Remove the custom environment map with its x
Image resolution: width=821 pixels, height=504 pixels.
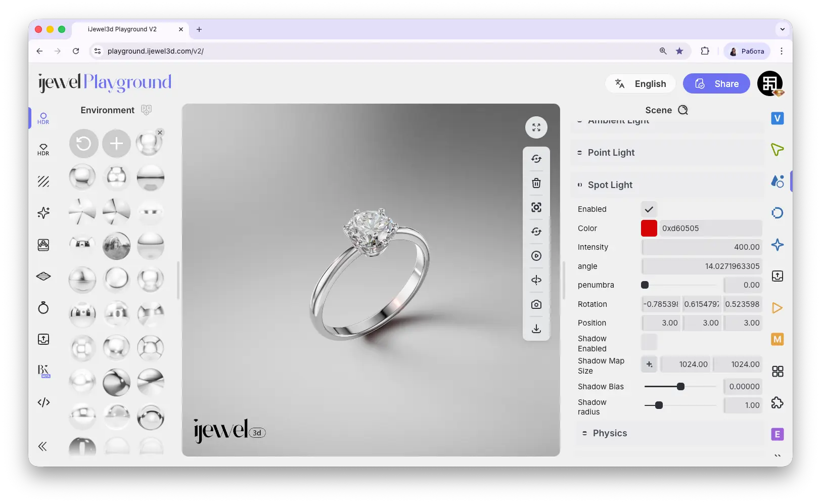click(160, 132)
